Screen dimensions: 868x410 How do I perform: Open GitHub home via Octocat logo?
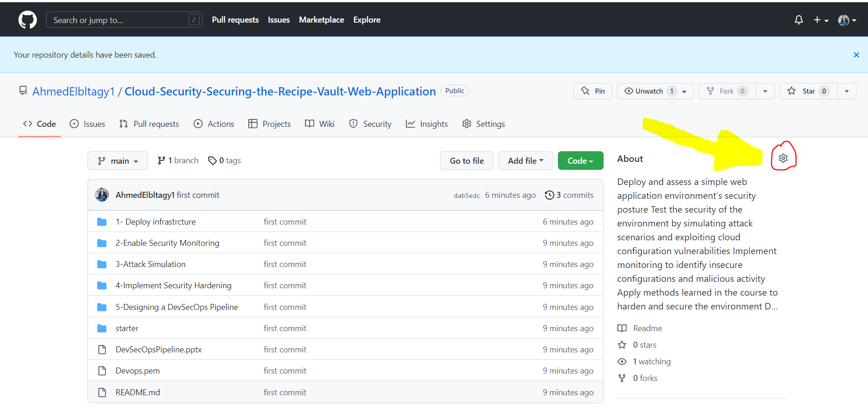click(28, 20)
